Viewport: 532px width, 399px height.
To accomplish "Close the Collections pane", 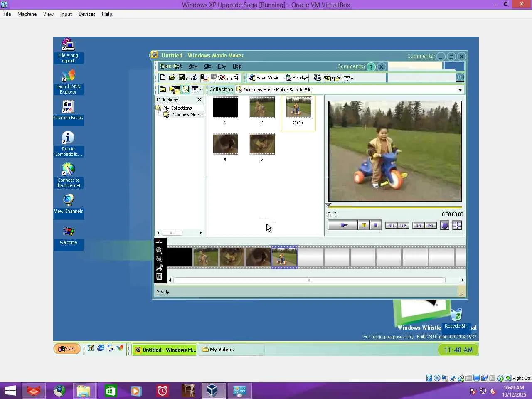I will click(x=199, y=100).
